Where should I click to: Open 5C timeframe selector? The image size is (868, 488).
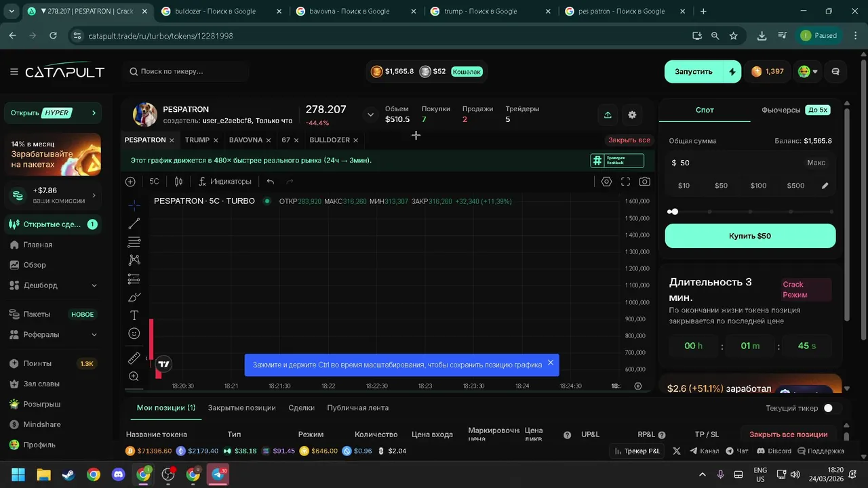154,182
